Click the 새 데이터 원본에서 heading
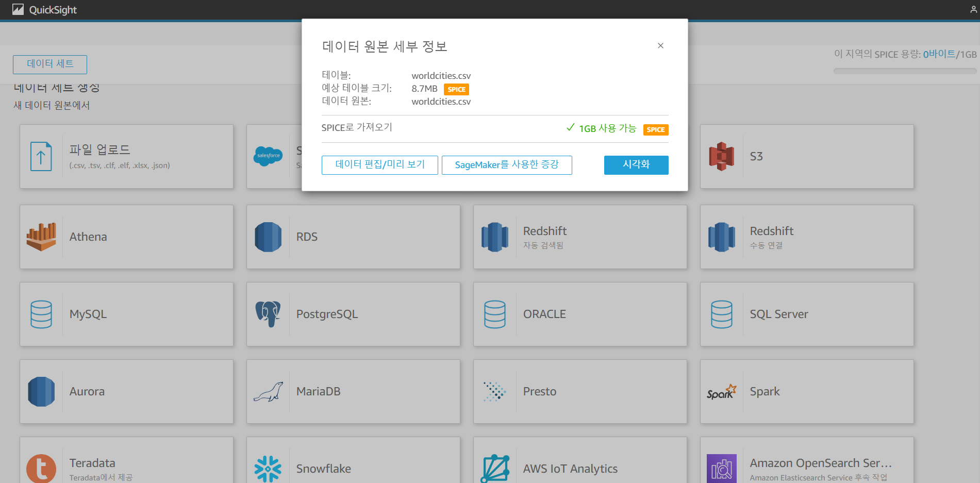The height and width of the screenshot is (483, 980). coord(52,105)
